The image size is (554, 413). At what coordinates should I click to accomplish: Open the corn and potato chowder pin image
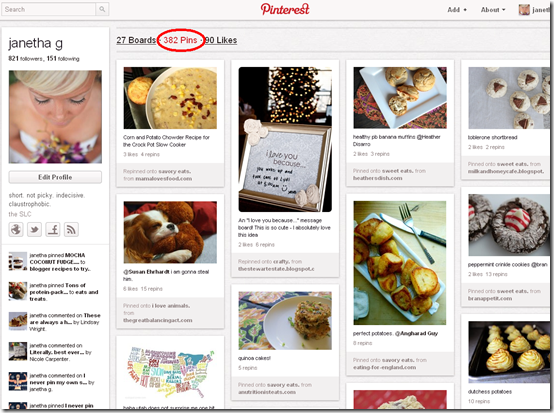tap(170, 98)
